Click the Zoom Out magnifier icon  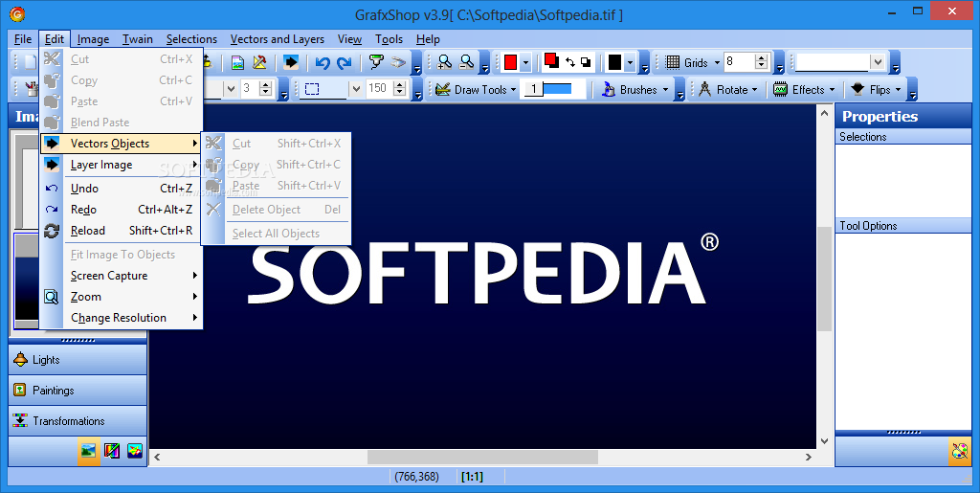click(x=466, y=62)
